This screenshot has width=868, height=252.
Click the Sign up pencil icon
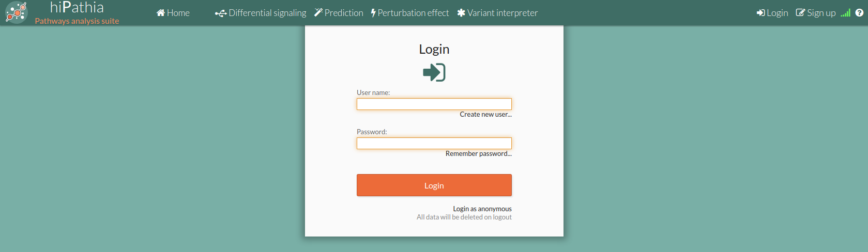(800, 13)
